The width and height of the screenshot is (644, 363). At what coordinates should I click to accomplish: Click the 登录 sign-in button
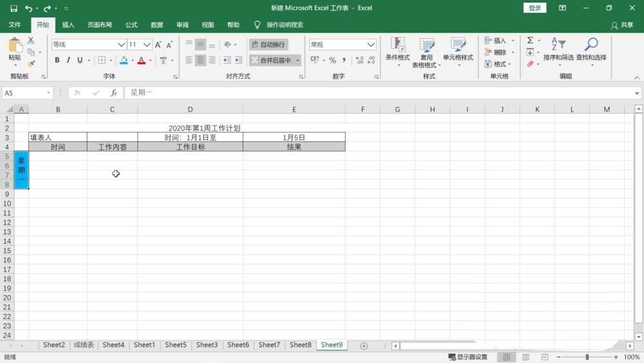[x=535, y=8]
